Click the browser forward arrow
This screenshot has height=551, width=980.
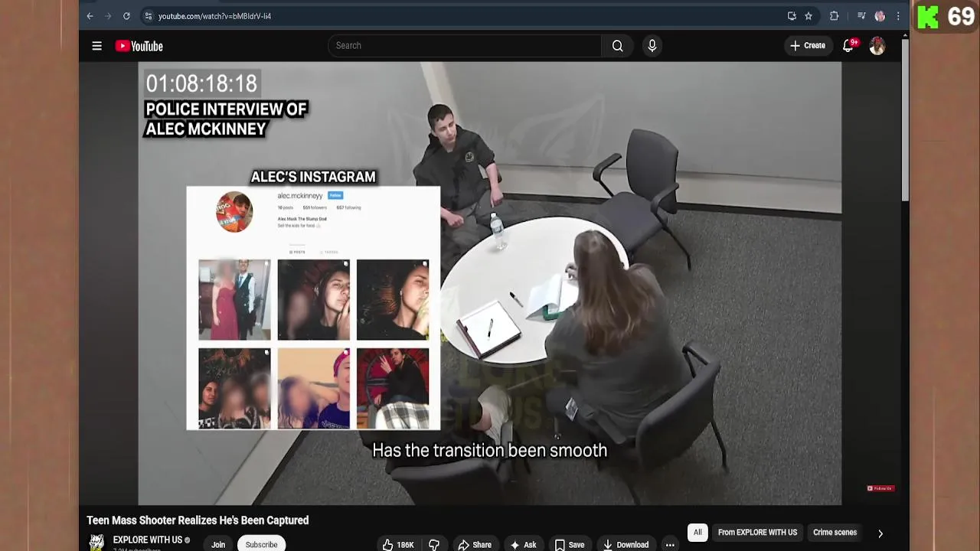[x=108, y=16]
